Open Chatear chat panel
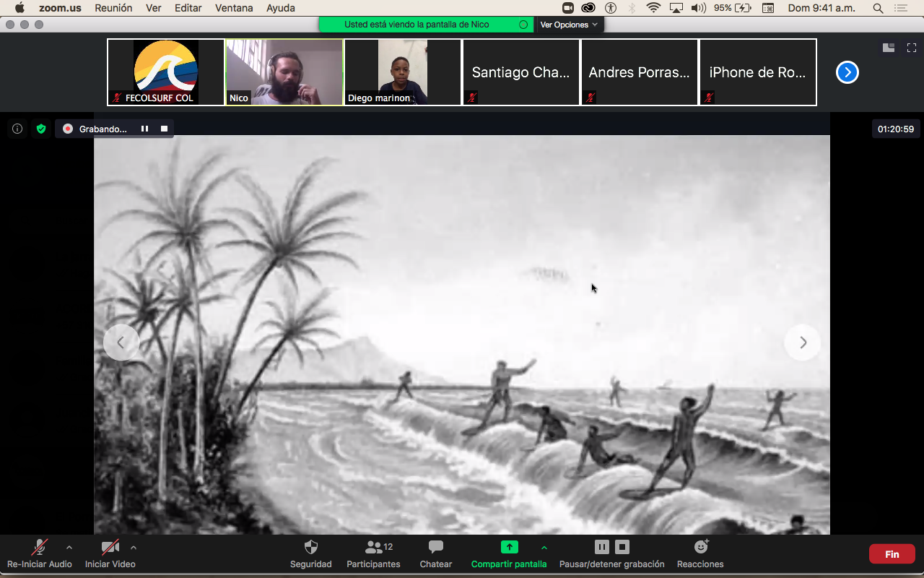The image size is (924, 578). point(436,554)
